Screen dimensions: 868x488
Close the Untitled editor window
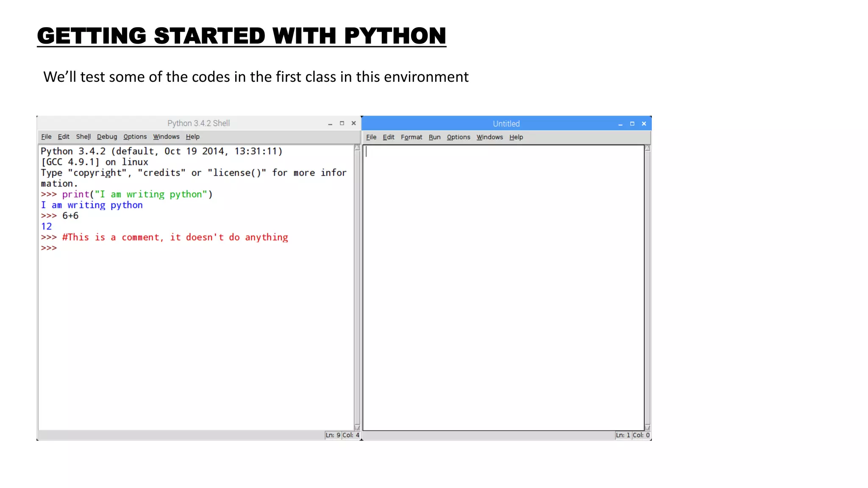[644, 124]
